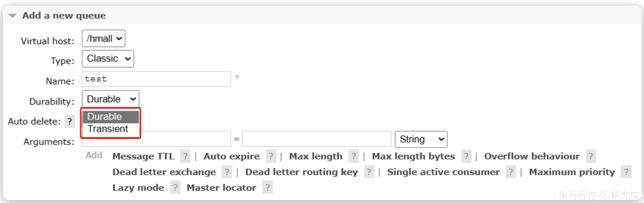Open Message TTL help question mark
The width and height of the screenshot is (644, 203).
tap(185, 156)
